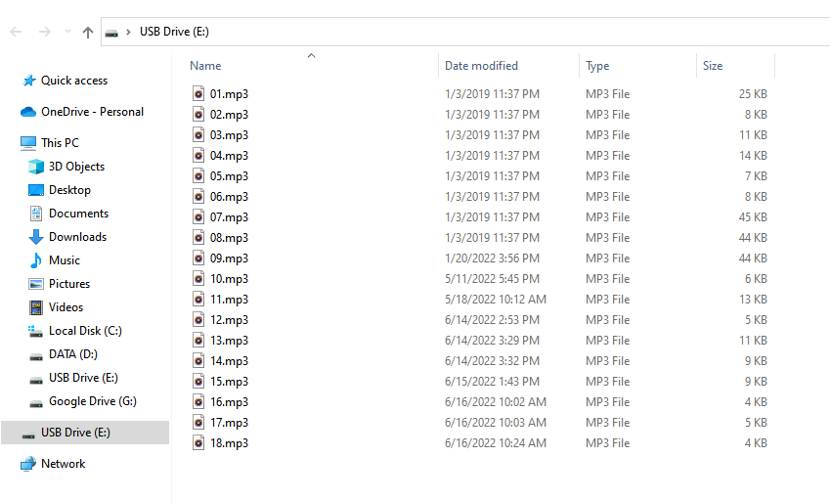The width and height of the screenshot is (833, 504).
Task: Click the 06.mp3 file icon
Action: tap(198, 197)
